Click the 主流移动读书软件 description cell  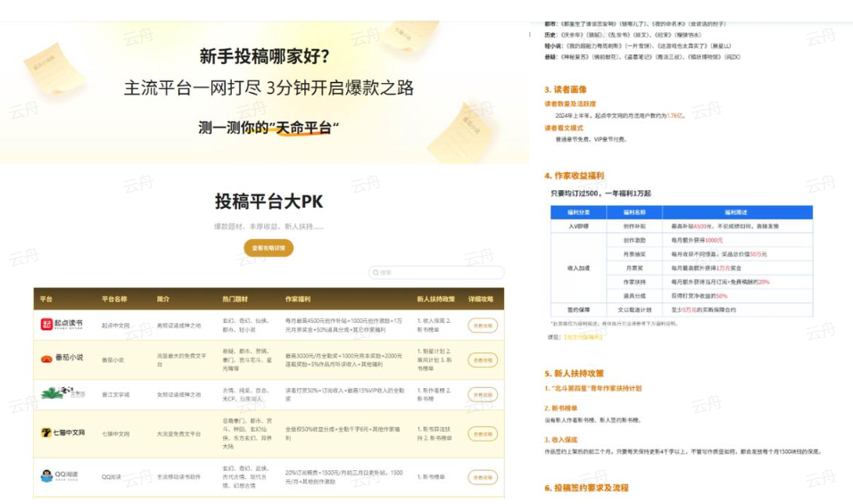pyautogui.click(x=179, y=477)
